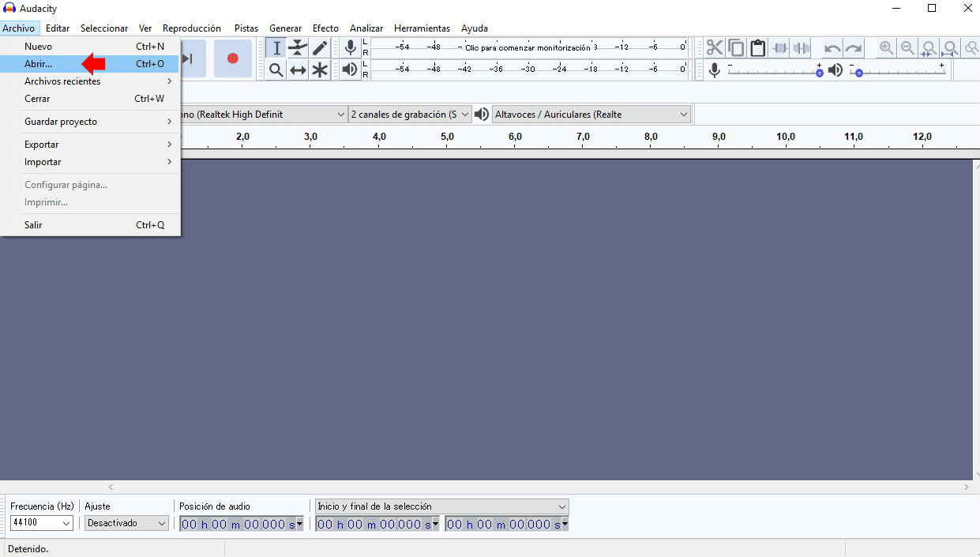980x557 pixels.
Task: Open the Altavoces / Auriculares output dropdown
Action: [591, 115]
